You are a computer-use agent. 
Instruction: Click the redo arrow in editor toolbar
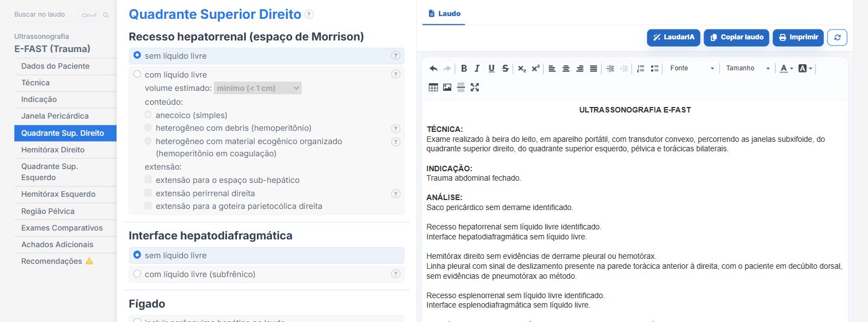447,68
